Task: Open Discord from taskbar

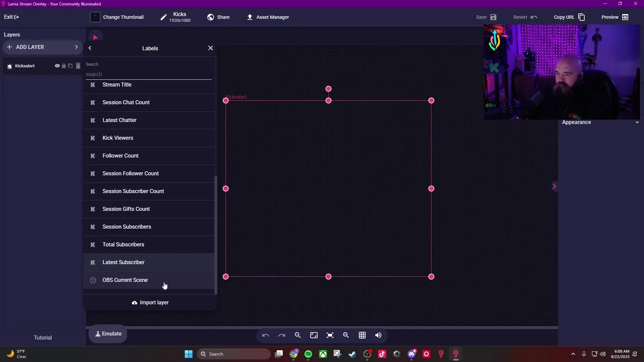Action: [412, 354]
